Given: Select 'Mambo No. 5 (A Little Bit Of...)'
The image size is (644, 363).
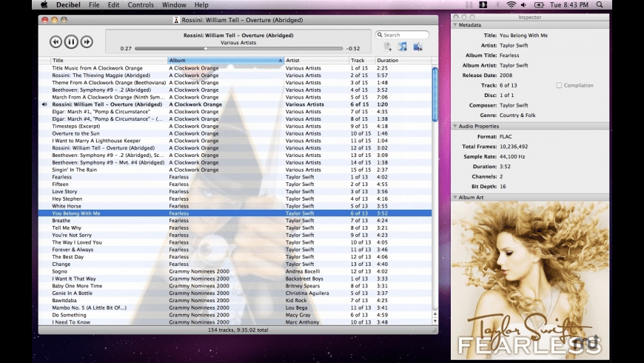Looking at the screenshot, I should pyautogui.click(x=235, y=308).
